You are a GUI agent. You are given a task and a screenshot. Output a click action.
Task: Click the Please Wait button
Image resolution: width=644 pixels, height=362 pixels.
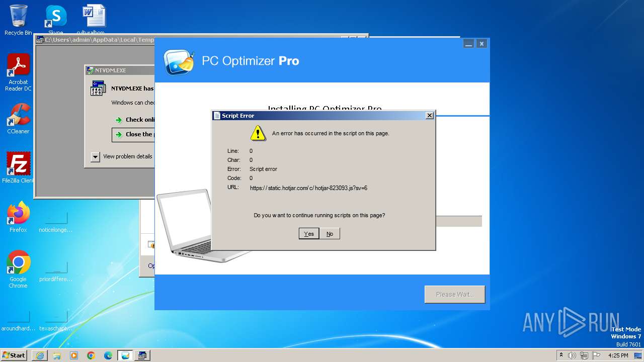tap(455, 295)
